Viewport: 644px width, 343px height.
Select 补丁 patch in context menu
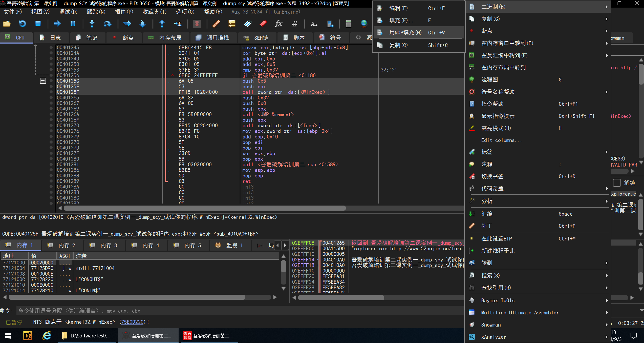click(x=538, y=226)
